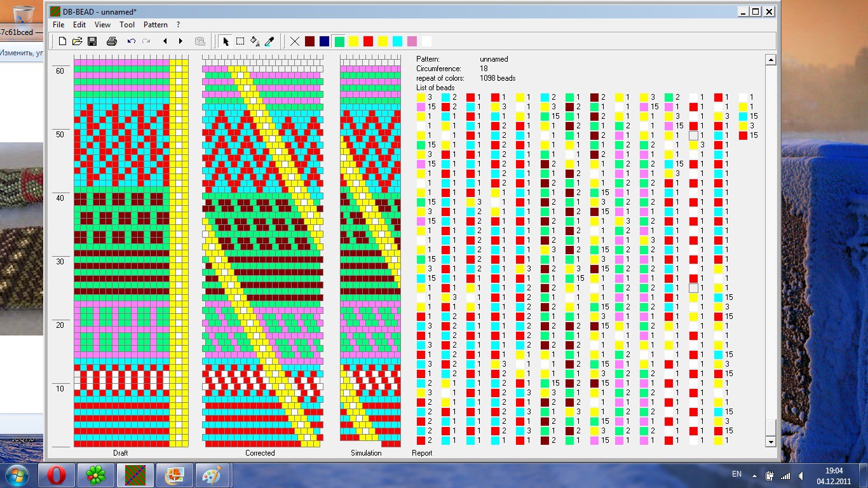The image size is (868, 488).
Task: Pick the red bead color swatch
Action: pyautogui.click(x=368, y=41)
